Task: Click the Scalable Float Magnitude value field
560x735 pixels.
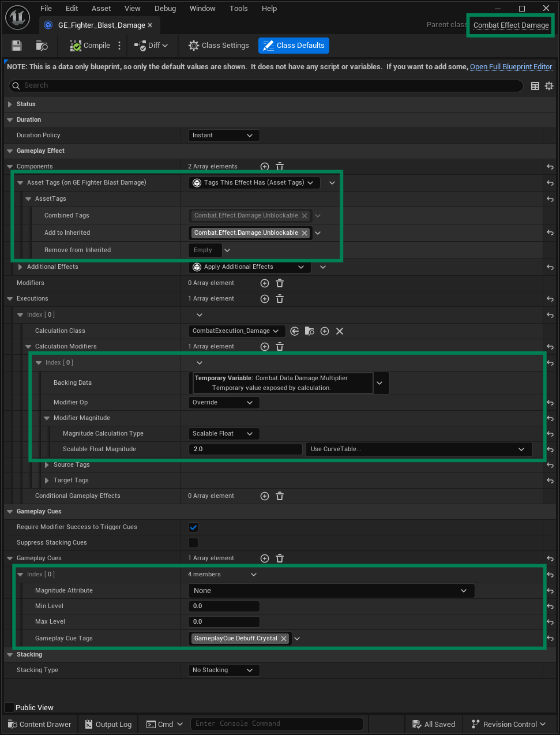Action: point(245,449)
